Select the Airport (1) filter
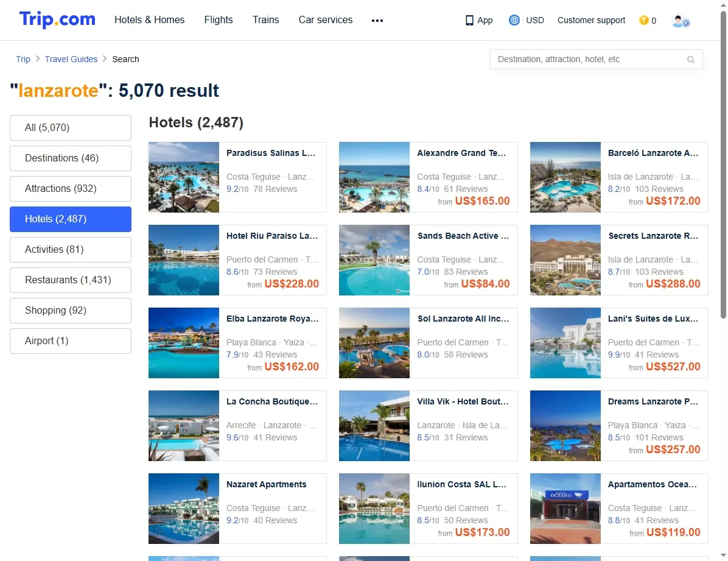728x561 pixels. 71,341
